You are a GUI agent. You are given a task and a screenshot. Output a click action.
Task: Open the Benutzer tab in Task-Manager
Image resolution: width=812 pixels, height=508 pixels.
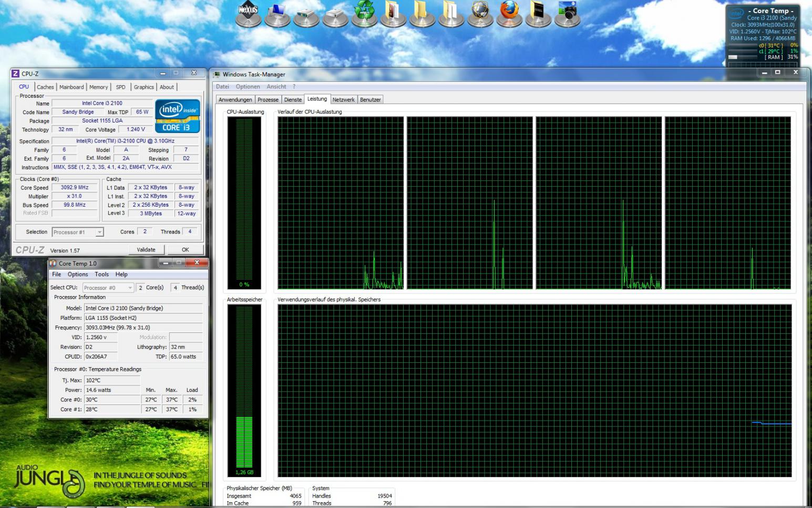point(371,99)
